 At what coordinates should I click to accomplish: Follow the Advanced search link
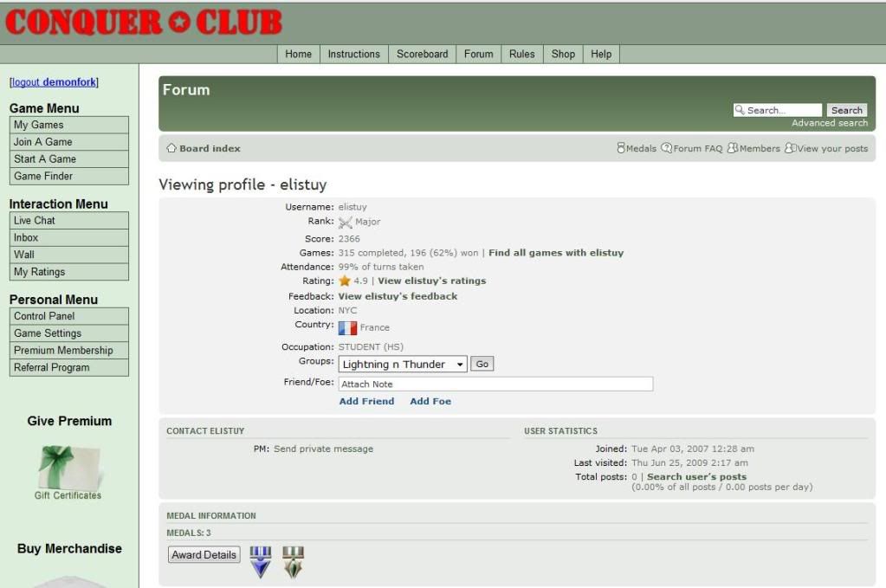pos(829,123)
